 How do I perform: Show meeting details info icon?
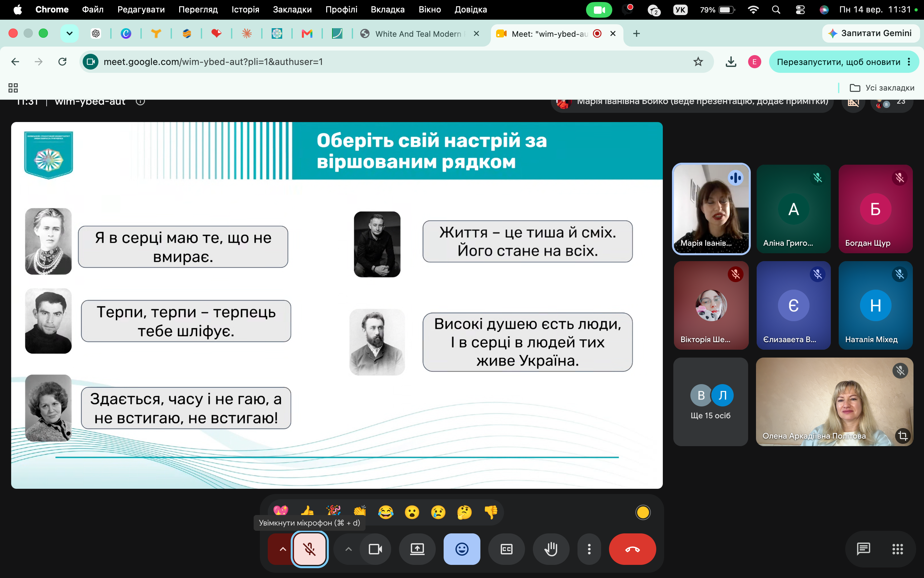click(140, 101)
